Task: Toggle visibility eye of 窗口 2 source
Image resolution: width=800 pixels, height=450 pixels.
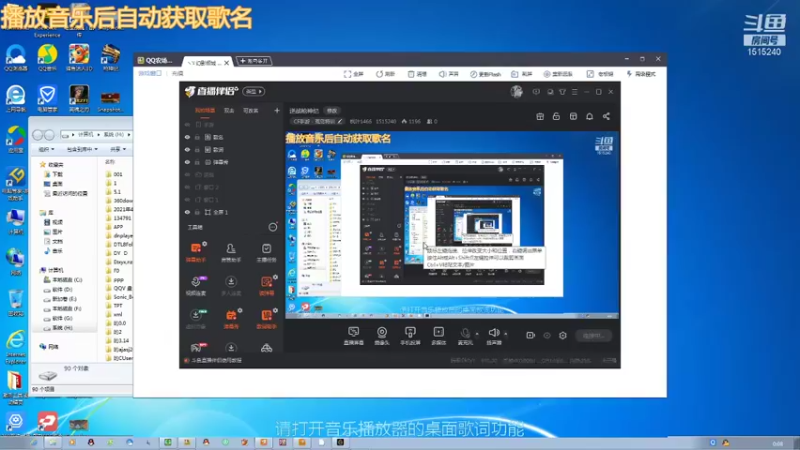Action: click(x=187, y=187)
